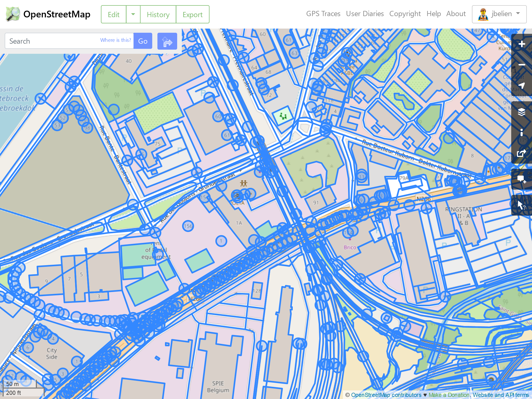The image size is (532, 399).
Task: Expand the Edit dropdown arrow
Action: (x=133, y=14)
